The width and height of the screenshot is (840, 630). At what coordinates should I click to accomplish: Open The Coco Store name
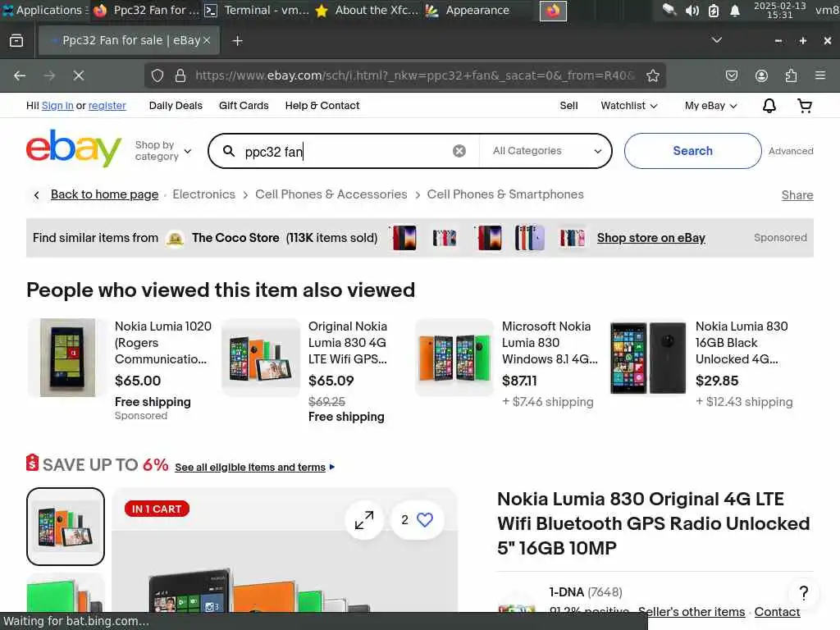click(235, 238)
